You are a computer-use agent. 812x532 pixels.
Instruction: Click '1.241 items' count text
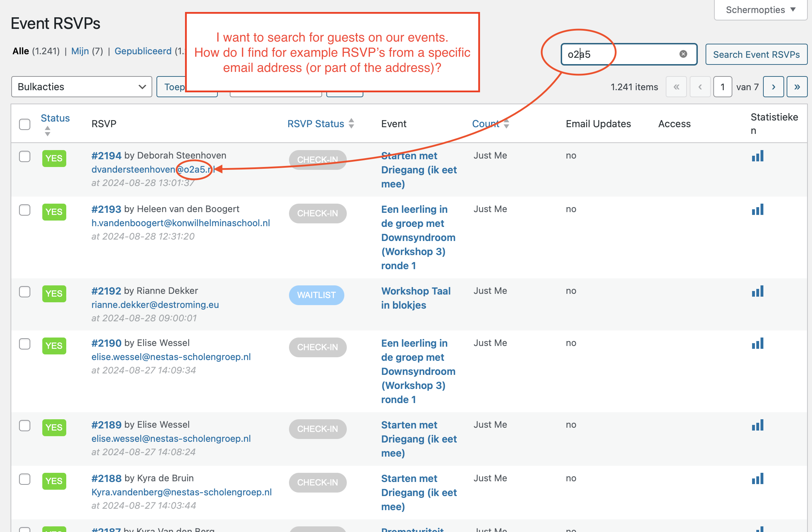pos(634,87)
